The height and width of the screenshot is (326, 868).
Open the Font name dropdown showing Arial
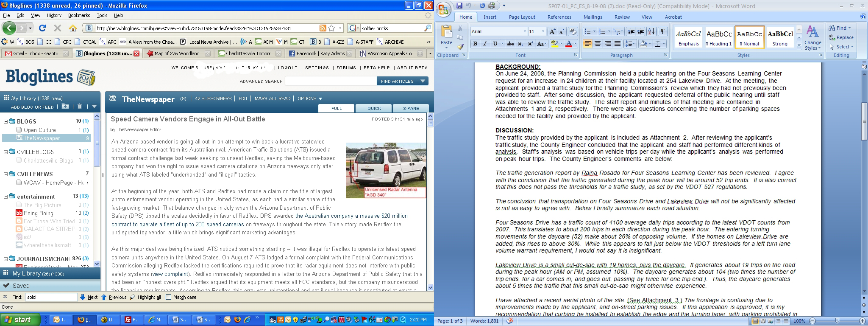[524, 31]
